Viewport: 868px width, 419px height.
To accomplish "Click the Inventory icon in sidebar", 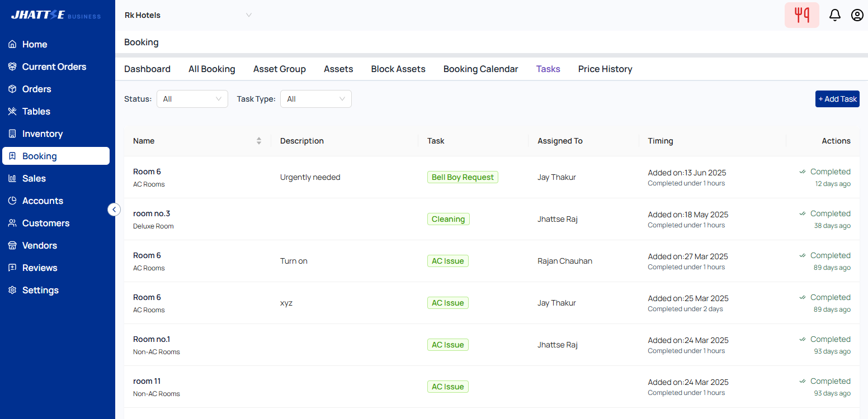I will coord(12,134).
